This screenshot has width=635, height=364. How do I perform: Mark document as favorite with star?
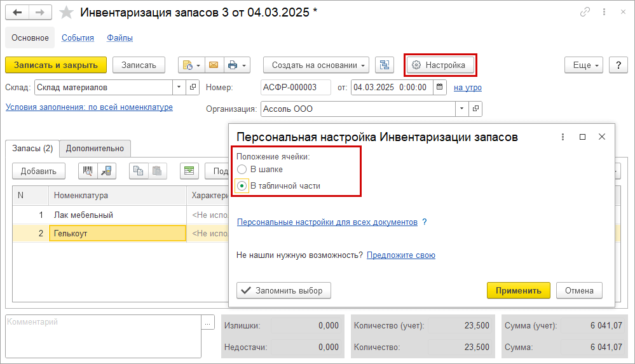pos(66,13)
